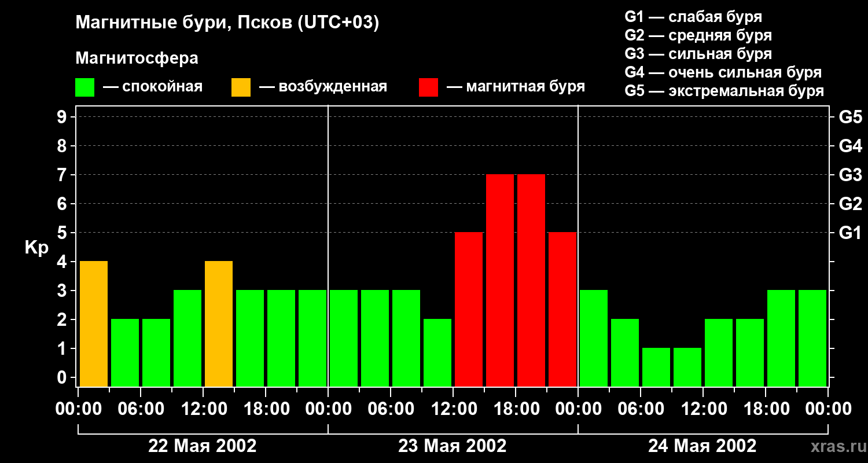Select the first red Kp 5 bar at 12:00 on 23 May
Image resolution: width=868 pixels, height=463 pixels.
pyautogui.click(x=469, y=309)
